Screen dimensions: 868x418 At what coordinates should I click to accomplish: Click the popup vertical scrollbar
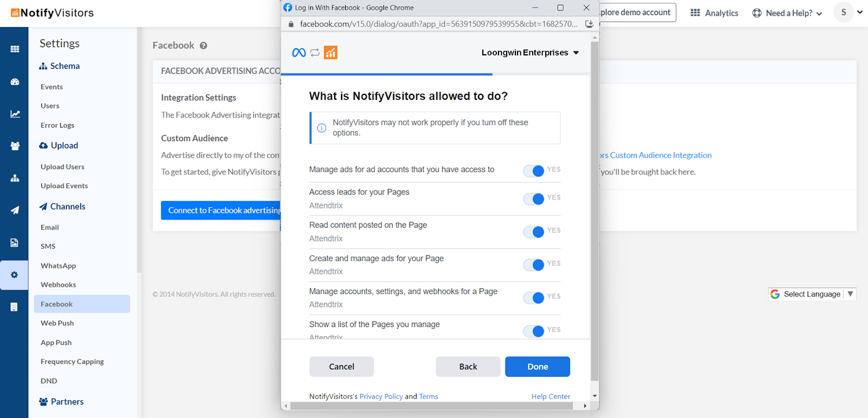point(595,211)
